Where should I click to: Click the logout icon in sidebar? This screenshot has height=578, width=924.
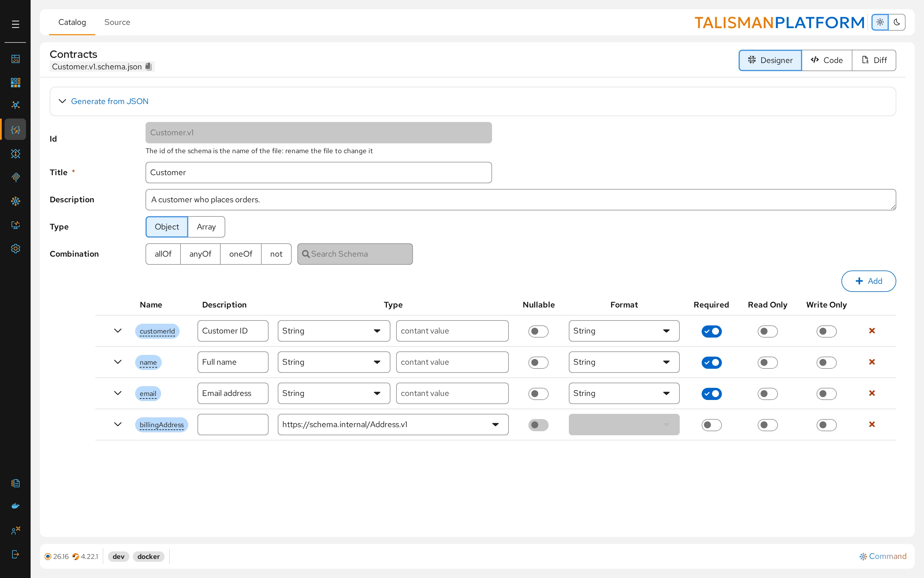15,554
